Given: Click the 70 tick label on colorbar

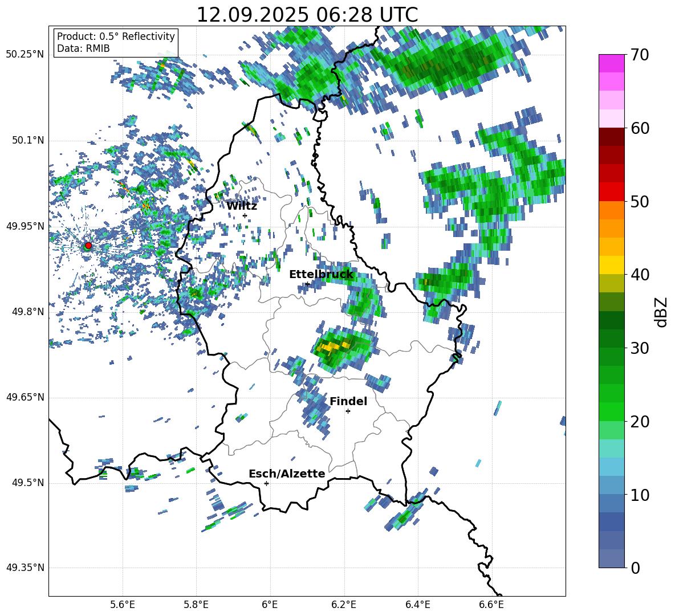Looking at the screenshot, I should click(x=640, y=55).
